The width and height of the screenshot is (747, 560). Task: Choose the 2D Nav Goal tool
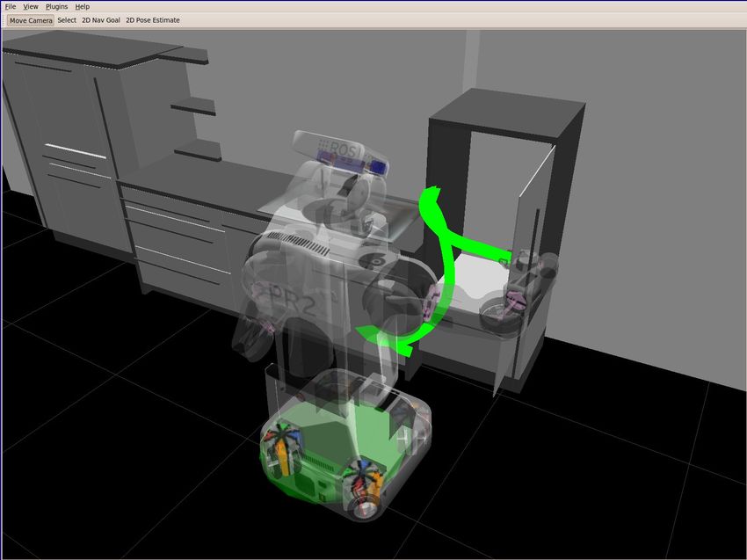[101, 20]
